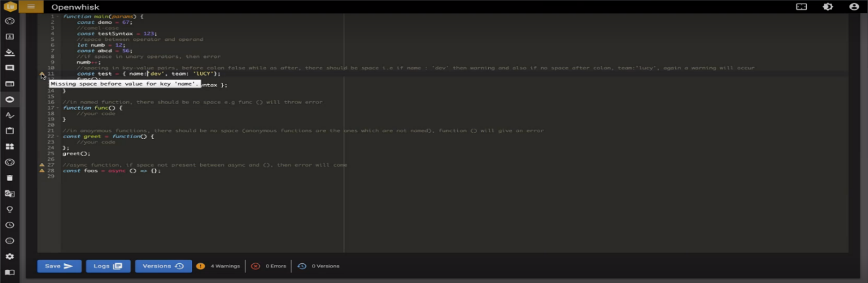This screenshot has width=868, height=283.
Task: Place cursor on 'numb--;' line
Action: pyautogui.click(x=89, y=62)
